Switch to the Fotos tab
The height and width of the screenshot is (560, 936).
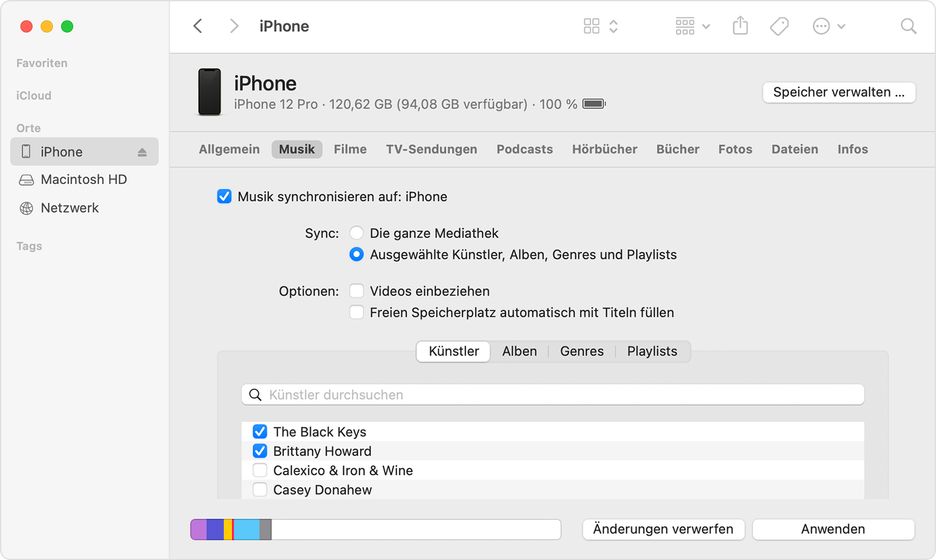coord(735,149)
